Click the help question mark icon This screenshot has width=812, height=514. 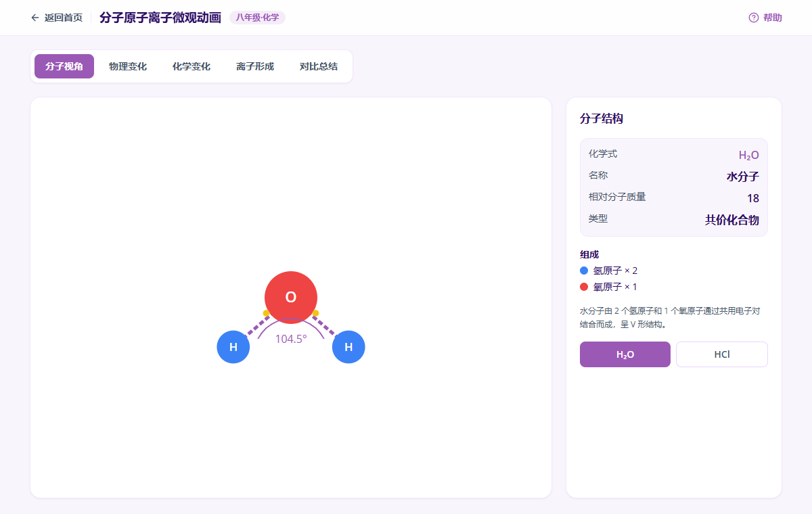[x=754, y=18]
